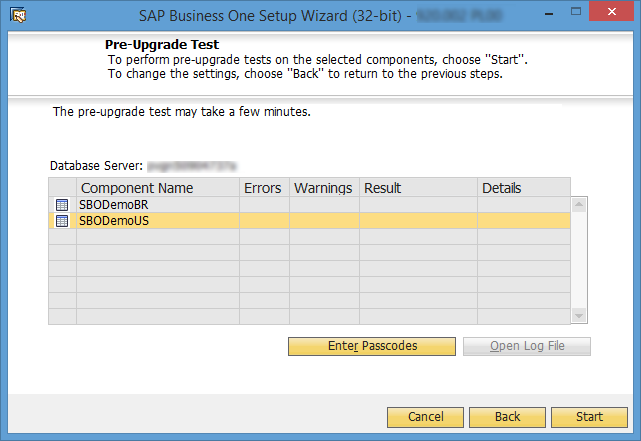The height and width of the screenshot is (441, 641).
Task: Click the Enter Passcodes button
Action: coord(372,346)
